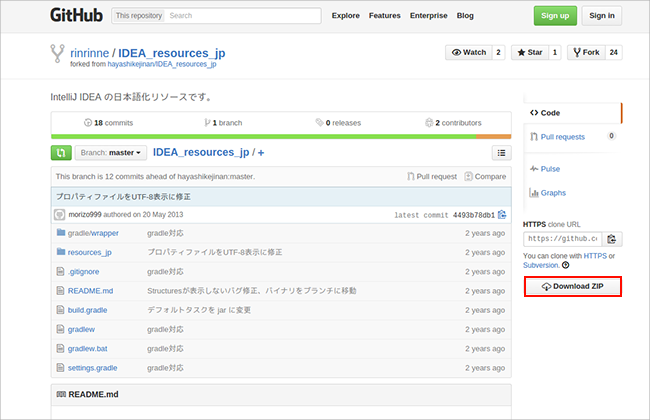
Task: Click the search field in header
Action: point(243,16)
